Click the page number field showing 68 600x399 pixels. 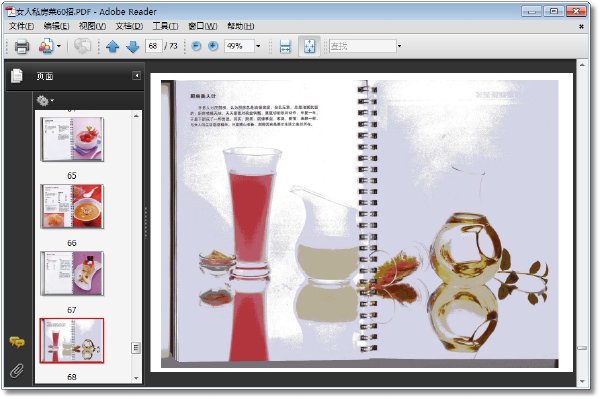pos(153,46)
